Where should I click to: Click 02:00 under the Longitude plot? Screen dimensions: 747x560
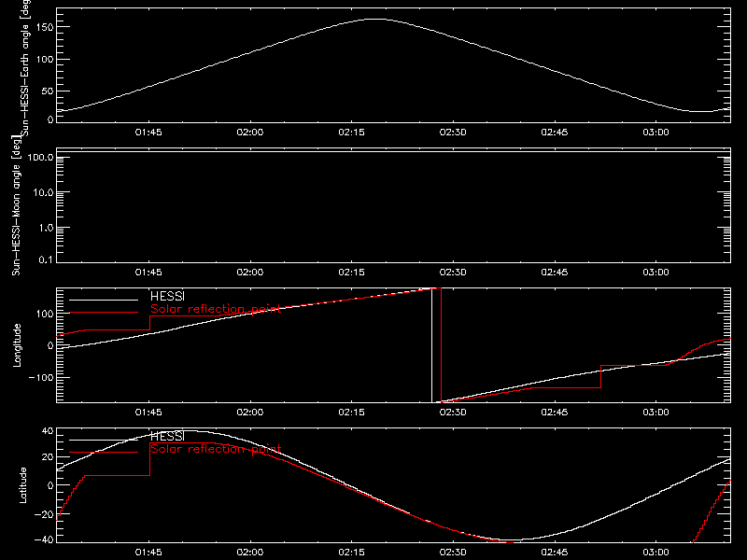pos(250,412)
